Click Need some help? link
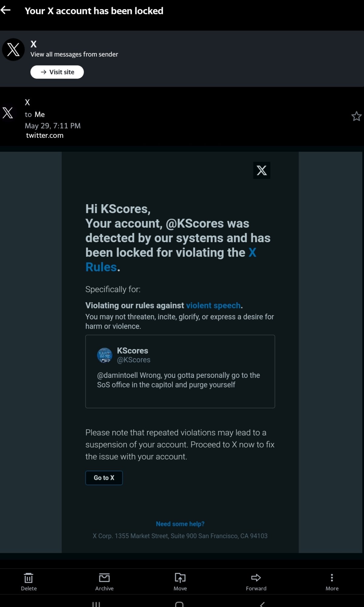 point(180,524)
